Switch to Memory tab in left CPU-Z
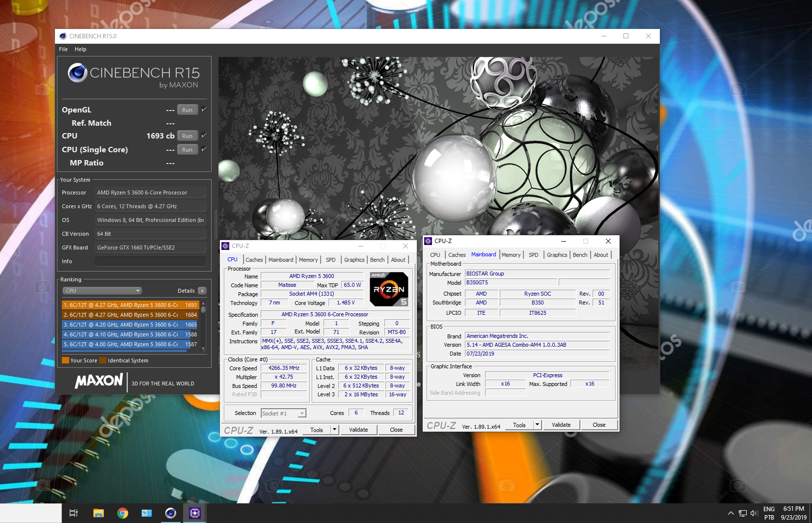The height and width of the screenshot is (523, 812). click(x=308, y=260)
